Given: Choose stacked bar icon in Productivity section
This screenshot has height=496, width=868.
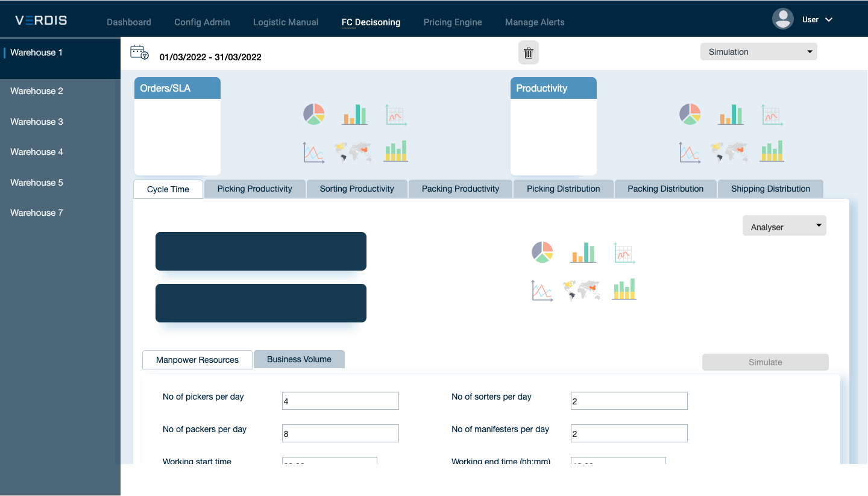Looking at the screenshot, I should (x=772, y=151).
